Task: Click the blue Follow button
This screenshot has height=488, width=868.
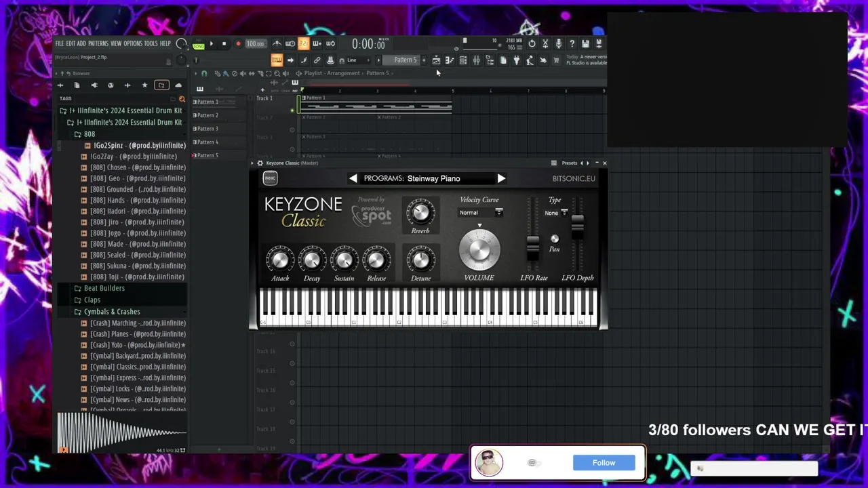Action: coord(604,463)
